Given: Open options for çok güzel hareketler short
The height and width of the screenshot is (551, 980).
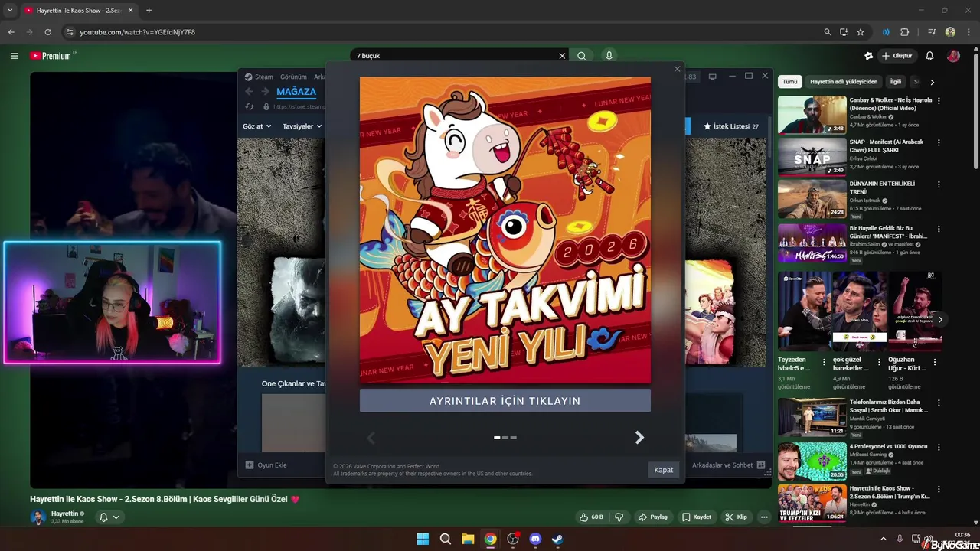Looking at the screenshot, I should [879, 362].
